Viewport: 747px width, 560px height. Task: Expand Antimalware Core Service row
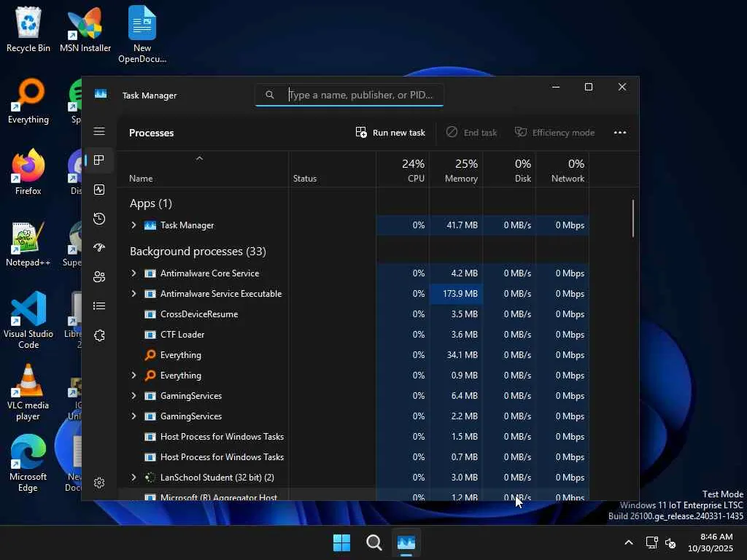tap(134, 273)
